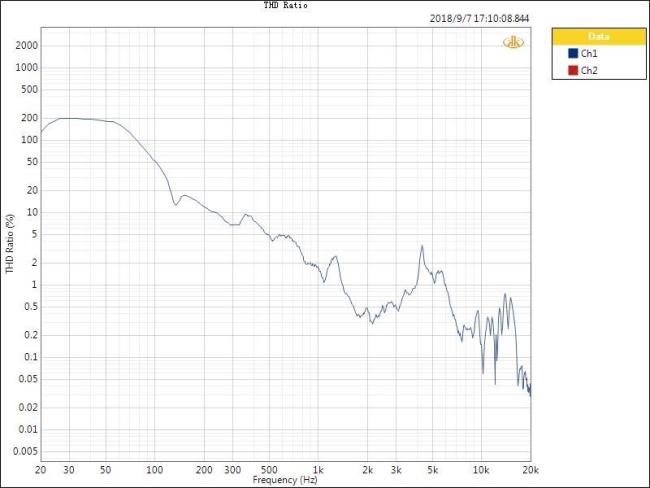Click the vertical THD Ratio (%) axis label
650x488 pixels.
pos(9,246)
